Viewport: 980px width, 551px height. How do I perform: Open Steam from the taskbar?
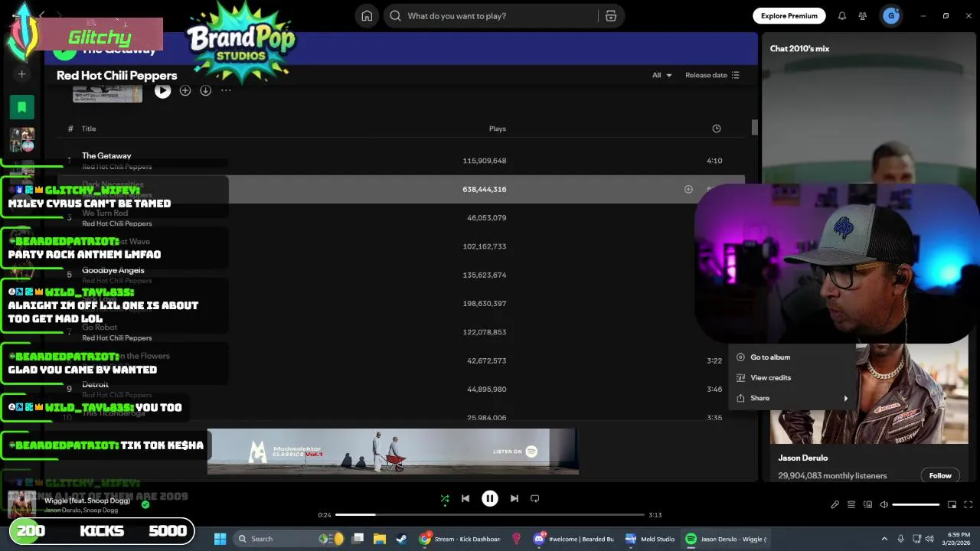(401, 539)
